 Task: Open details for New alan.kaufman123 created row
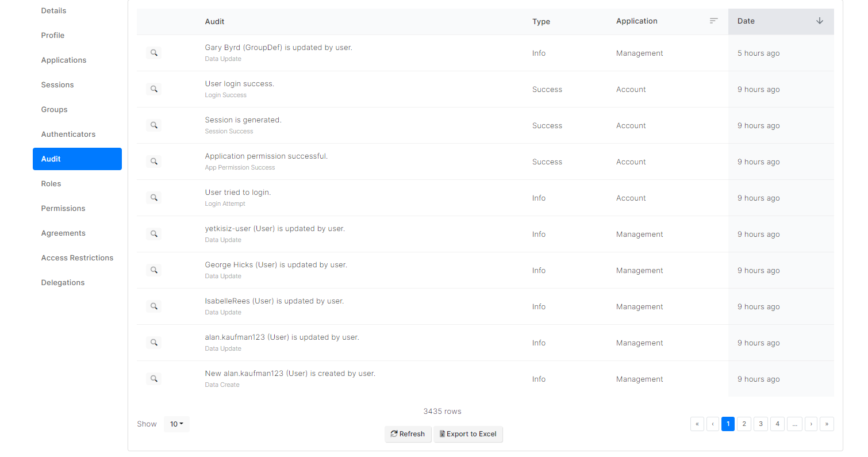point(153,379)
